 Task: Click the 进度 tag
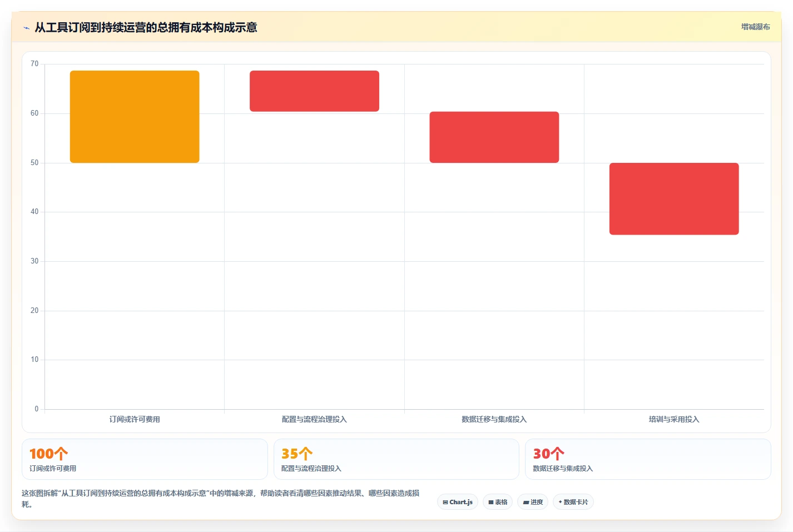pyautogui.click(x=533, y=502)
